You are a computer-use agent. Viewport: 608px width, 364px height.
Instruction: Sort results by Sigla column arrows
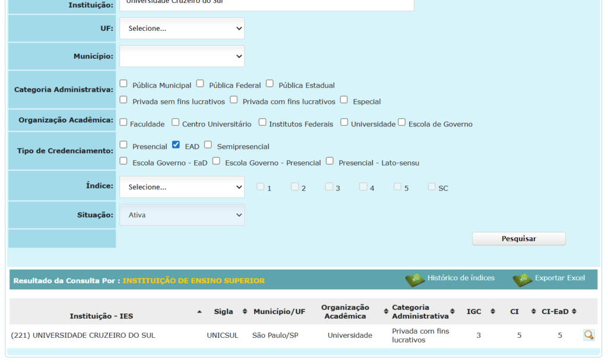(245, 312)
